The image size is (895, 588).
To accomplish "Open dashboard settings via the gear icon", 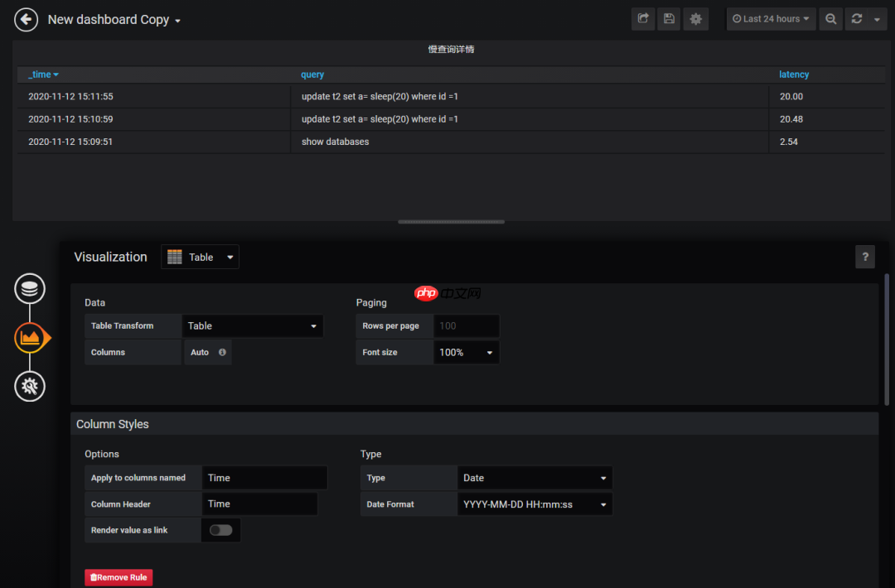I will (695, 18).
